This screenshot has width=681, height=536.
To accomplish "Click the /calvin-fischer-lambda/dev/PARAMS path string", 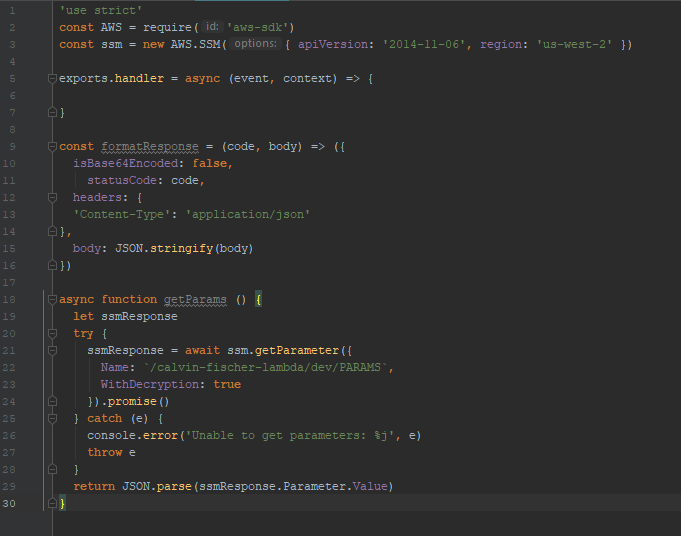I will click(x=265, y=367).
